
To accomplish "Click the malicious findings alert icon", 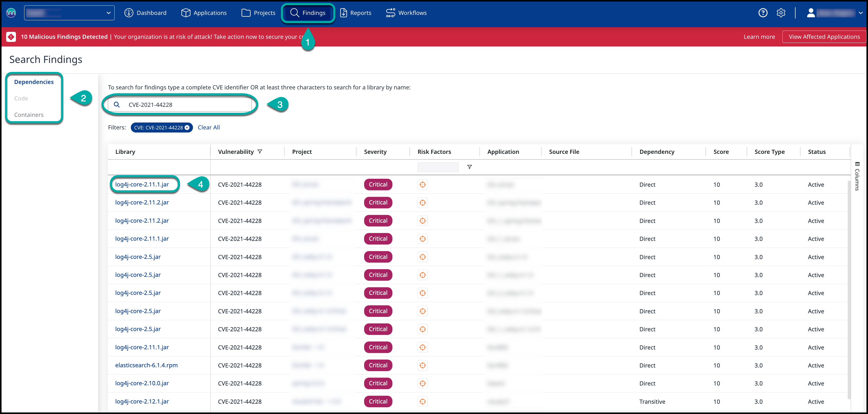I will (11, 37).
